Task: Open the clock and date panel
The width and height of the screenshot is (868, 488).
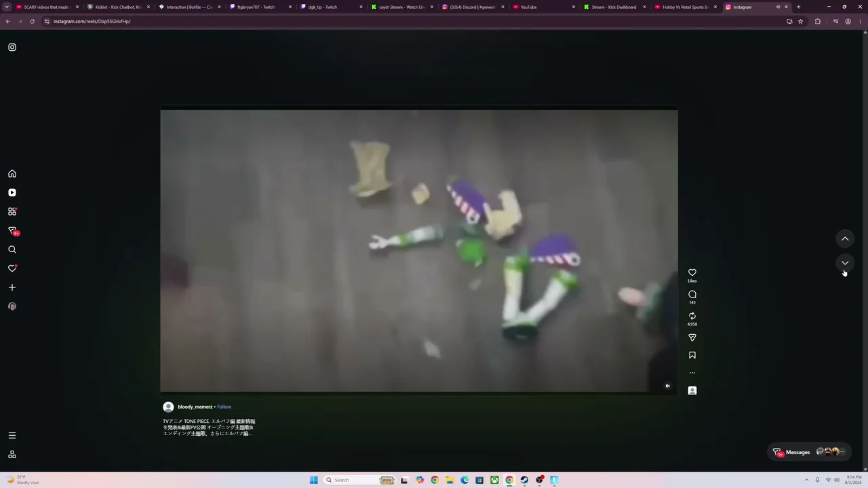Action: pos(854,480)
